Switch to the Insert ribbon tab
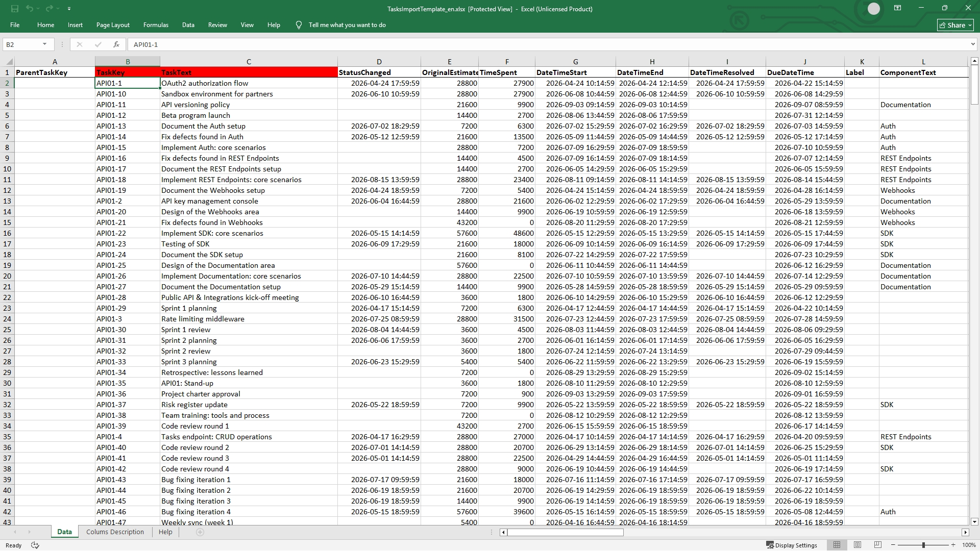This screenshot has width=980, height=551. pyautogui.click(x=75, y=25)
